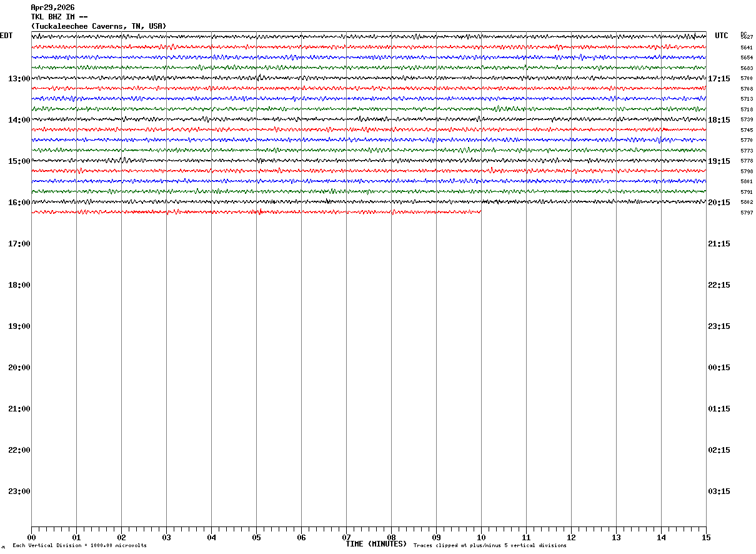756x554 pixels.
Task: Click the DC offset value 5654
Action: [x=747, y=58]
